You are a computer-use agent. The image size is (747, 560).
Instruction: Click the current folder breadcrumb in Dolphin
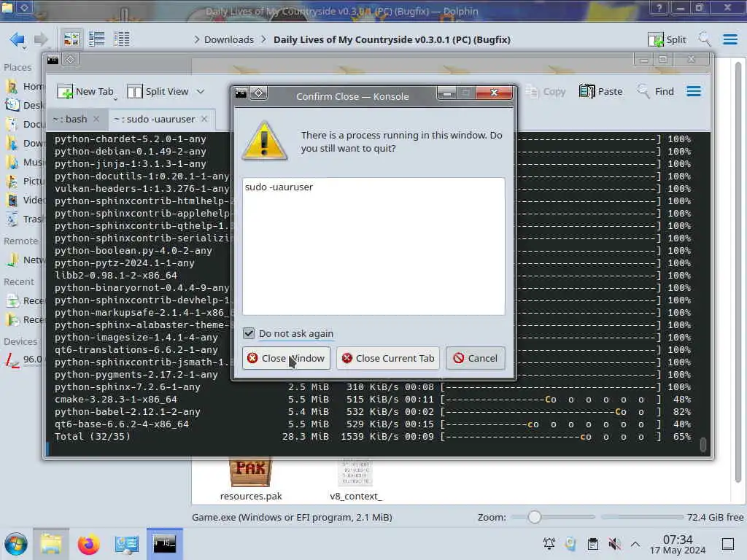(x=392, y=39)
